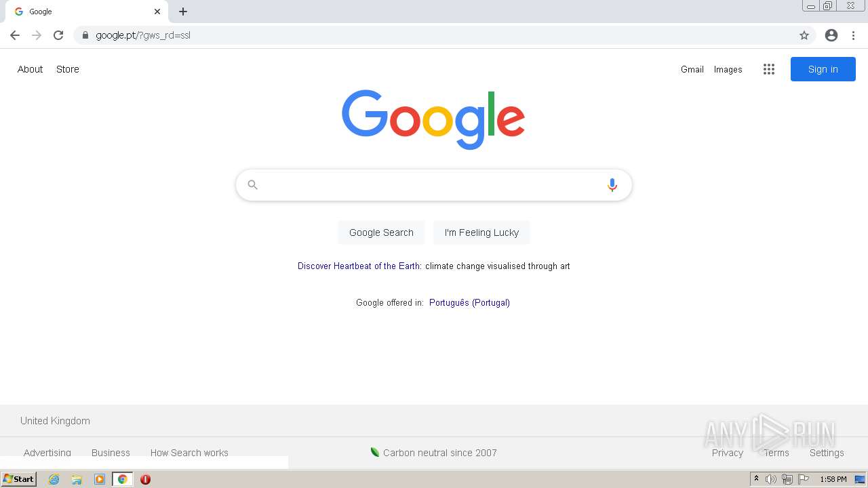Click the network tray icon

tap(787, 479)
